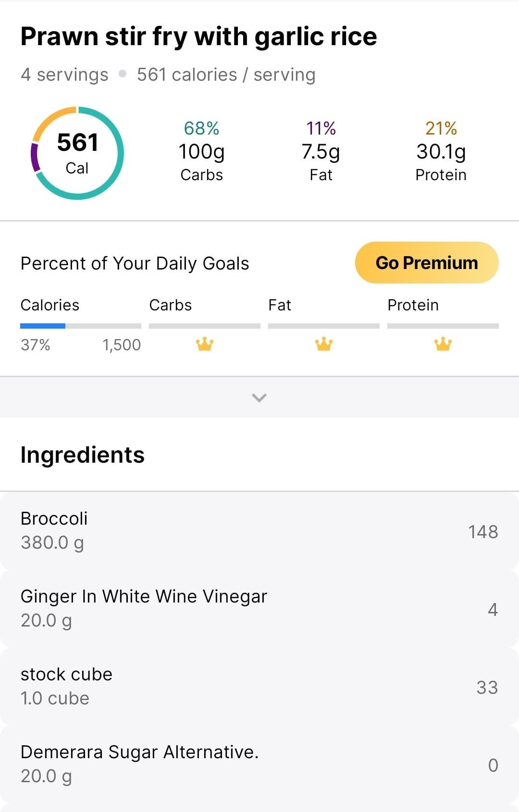Screen dimensions: 519x812
Task: Select the stock cube ingredient row
Action: (259, 687)
